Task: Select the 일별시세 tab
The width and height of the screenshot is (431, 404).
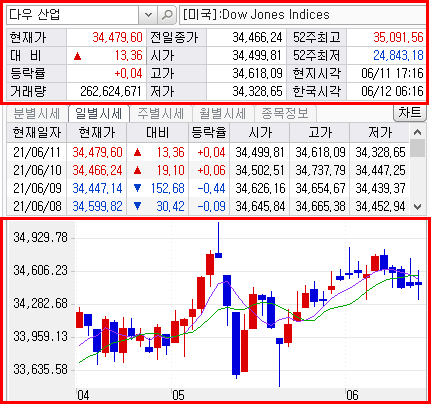Action: tap(98, 114)
